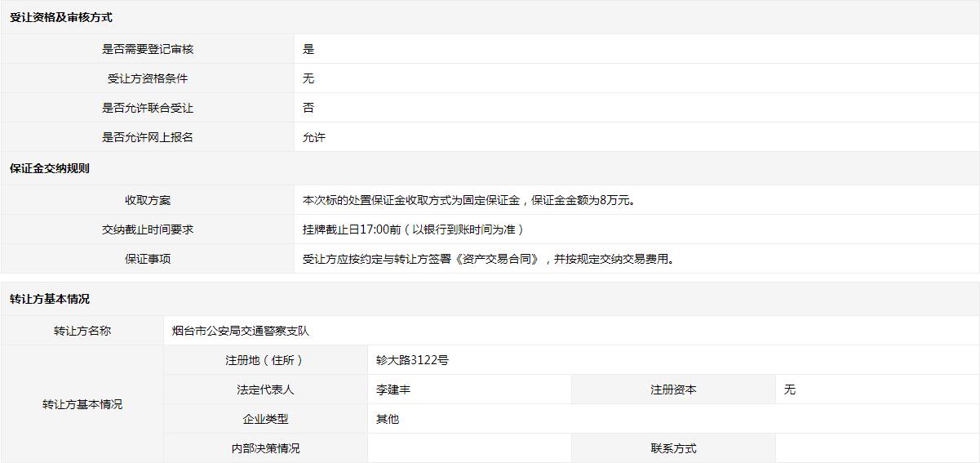Click the 受让方资格条件 row label
The width and height of the screenshot is (980, 463).
148,78
